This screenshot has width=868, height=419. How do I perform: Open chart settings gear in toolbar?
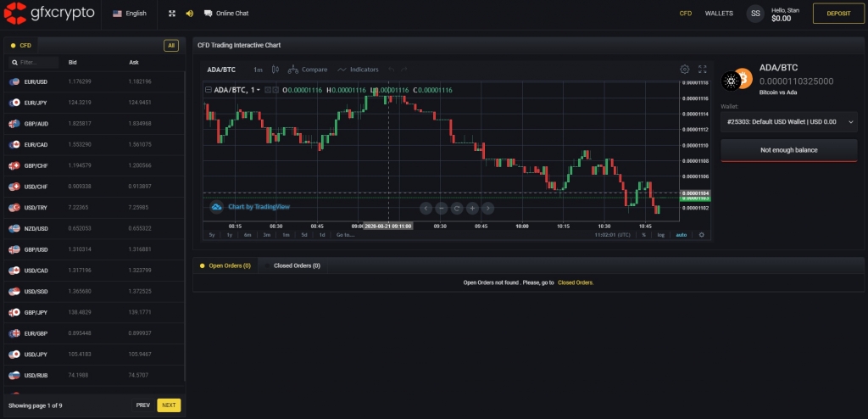685,70
